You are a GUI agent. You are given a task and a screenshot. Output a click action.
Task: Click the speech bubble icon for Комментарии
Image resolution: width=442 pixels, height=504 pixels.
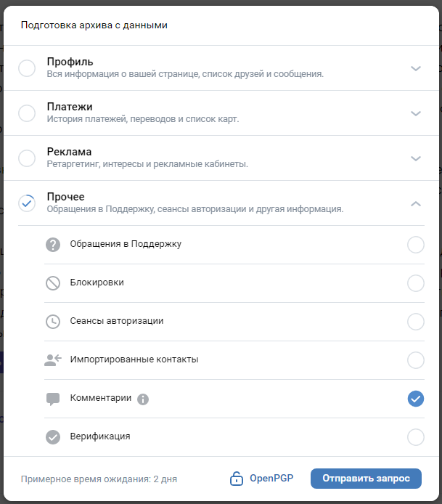pyautogui.click(x=53, y=399)
